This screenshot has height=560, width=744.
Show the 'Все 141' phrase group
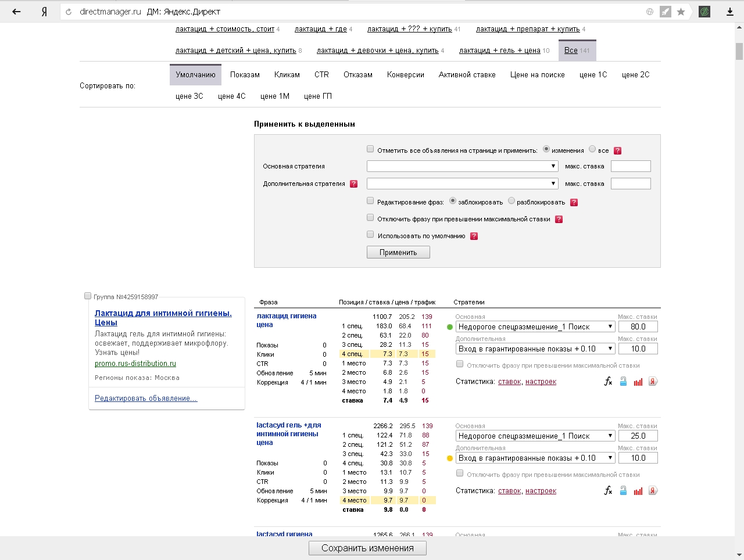pos(577,51)
